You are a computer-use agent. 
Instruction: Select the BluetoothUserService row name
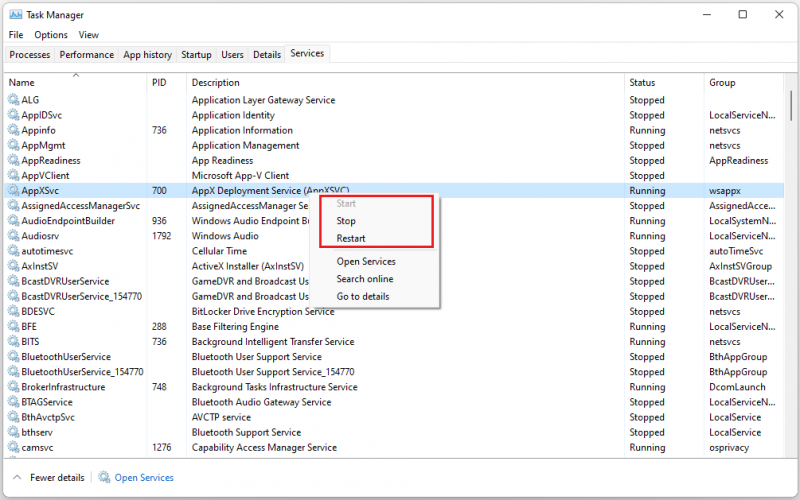[x=66, y=356]
